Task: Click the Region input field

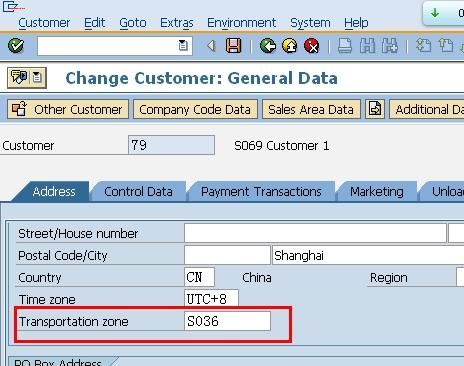Action: coord(460,277)
